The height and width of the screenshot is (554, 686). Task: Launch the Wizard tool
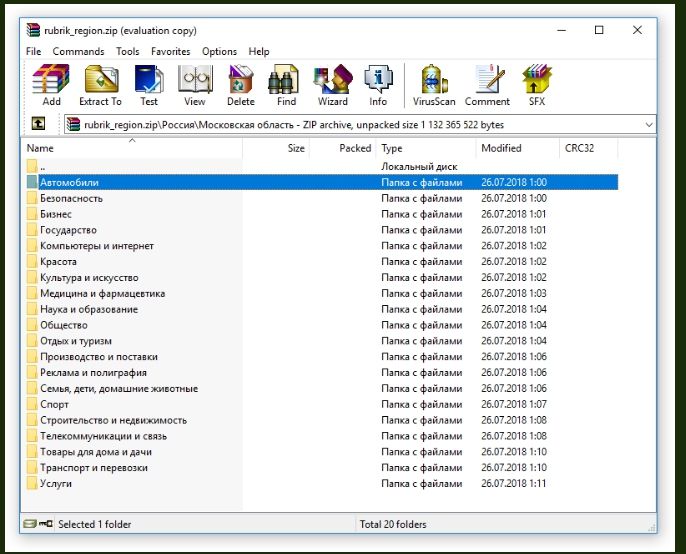(x=333, y=85)
